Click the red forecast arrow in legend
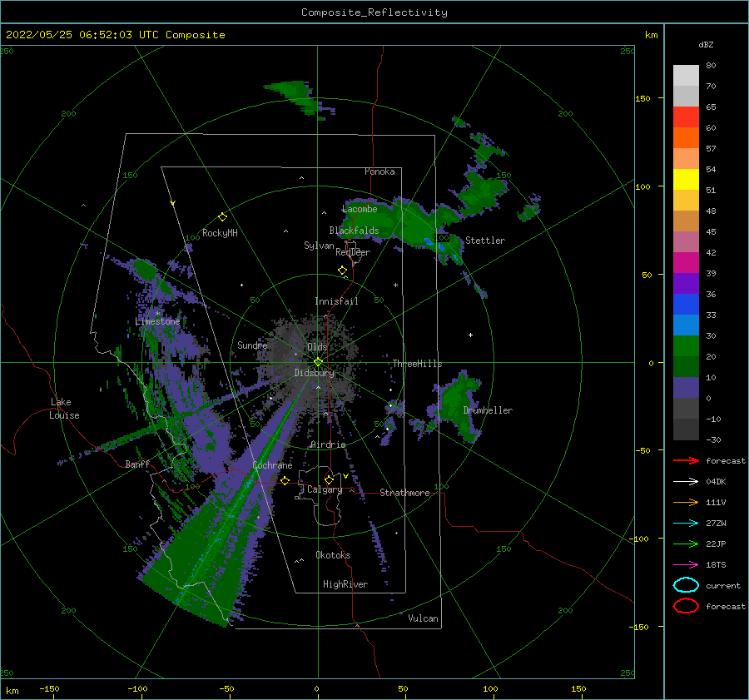Image resolution: width=749 pixels, height=700 pixels. click(x=686, y=460)
